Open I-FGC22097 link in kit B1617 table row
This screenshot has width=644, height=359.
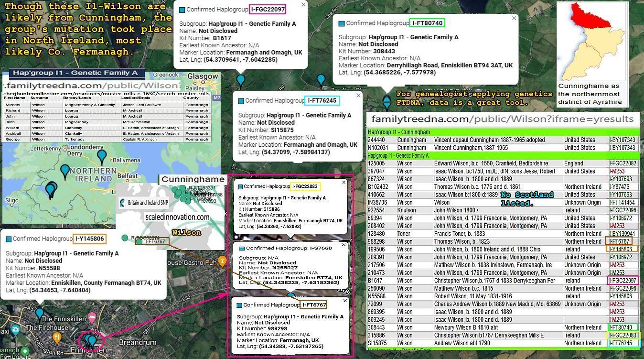tap(623, 281)
